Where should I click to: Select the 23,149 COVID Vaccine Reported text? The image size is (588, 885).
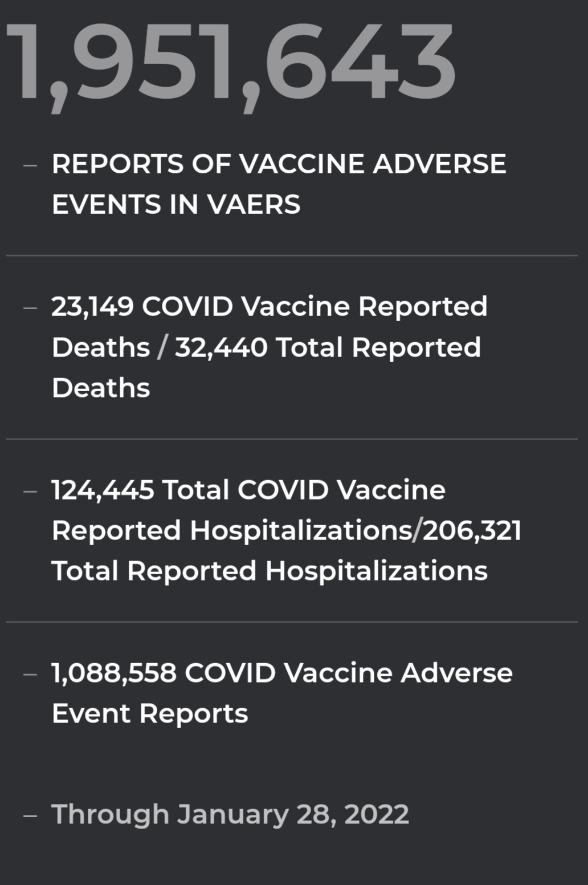tap(269, 307)
